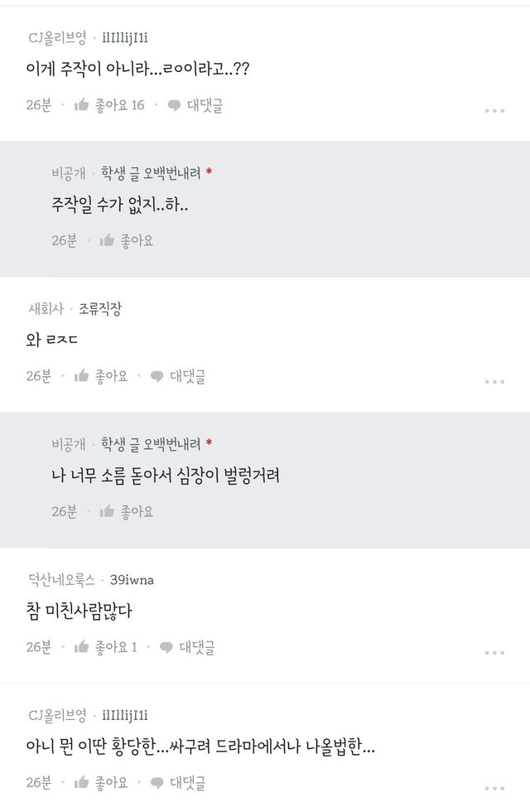
Task: Open more options for the 덕산네오룩스 comment
Action: 494,653
